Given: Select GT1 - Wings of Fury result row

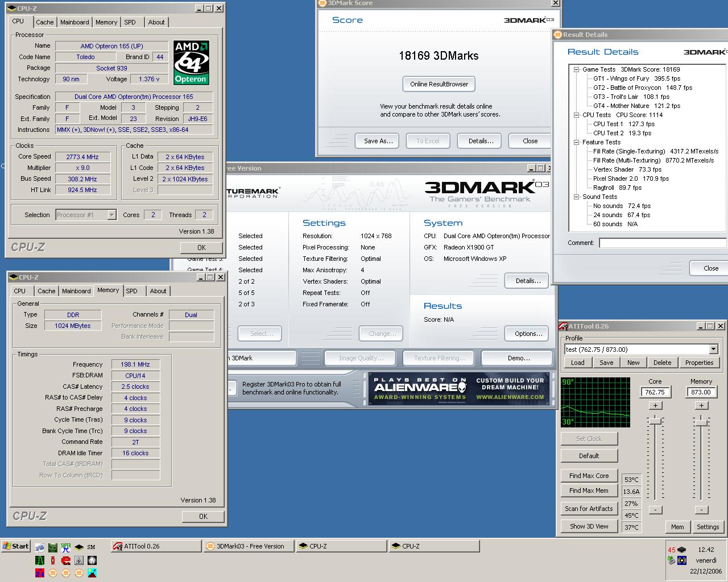Looking at the screenshot, I should coord(636,78).
